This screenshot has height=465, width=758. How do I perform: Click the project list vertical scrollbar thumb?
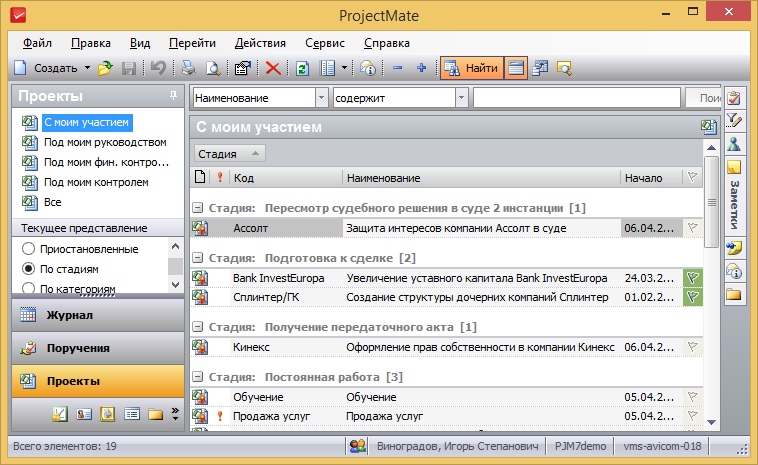711,202
